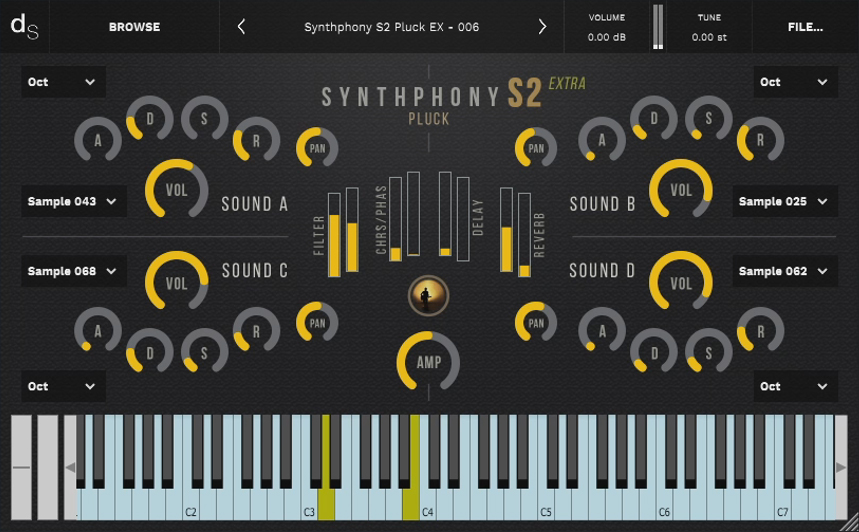Open the BROWSE preset panel
This screenshot has width=859, height=532.
click(134, 27)
